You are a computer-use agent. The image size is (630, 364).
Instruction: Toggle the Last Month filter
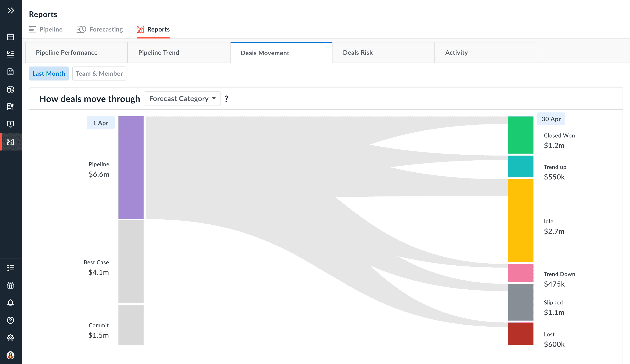click(49, 73)
